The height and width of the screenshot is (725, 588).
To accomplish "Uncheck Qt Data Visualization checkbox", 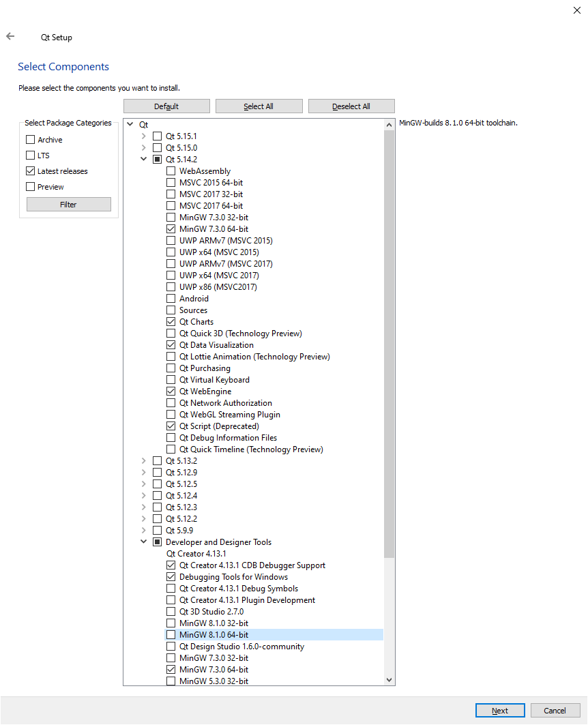I will pyautogui.click(x=171, y=345).
